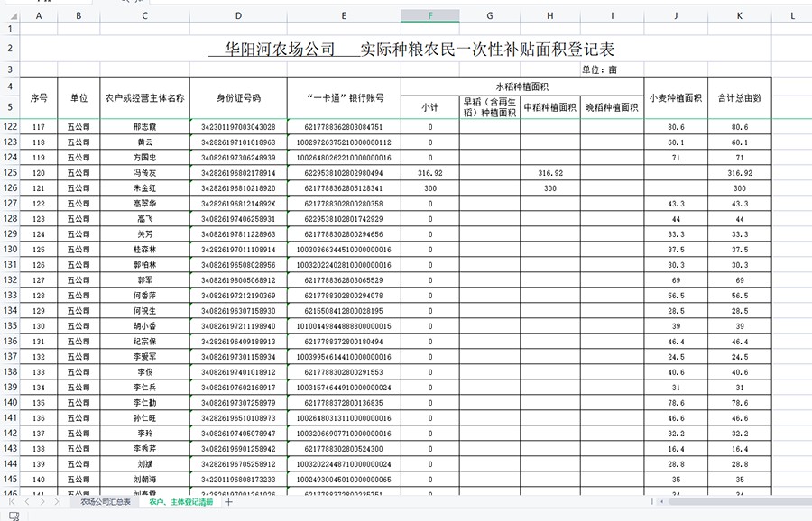Click ID number 342301197003043028

[238, 127]
